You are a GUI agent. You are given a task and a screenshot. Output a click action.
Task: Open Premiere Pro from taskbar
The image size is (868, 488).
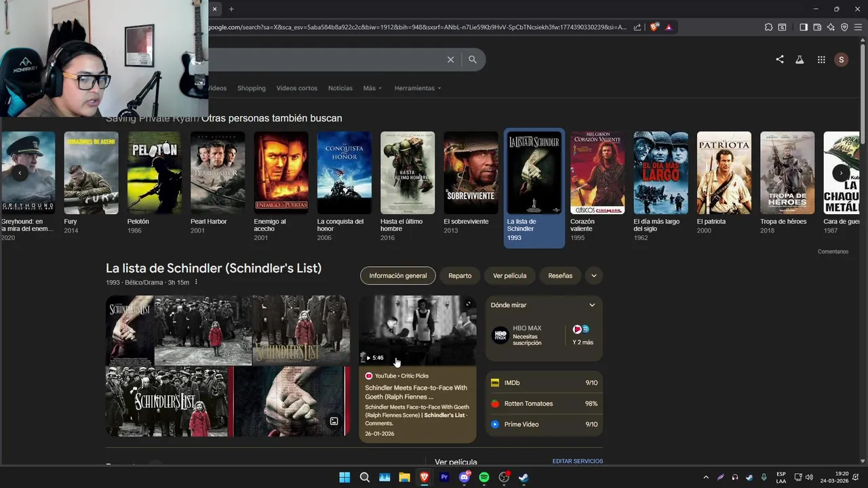tap(444, 477)
